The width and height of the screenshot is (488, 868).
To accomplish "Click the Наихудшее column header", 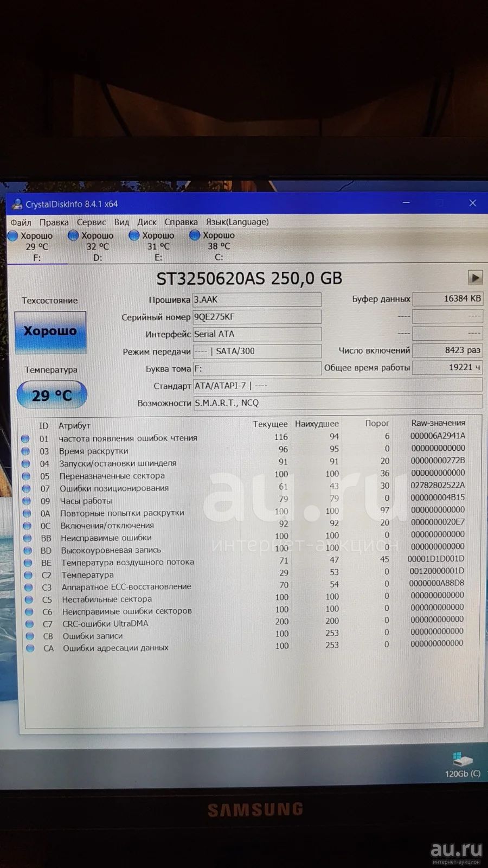I will (317, 424).
